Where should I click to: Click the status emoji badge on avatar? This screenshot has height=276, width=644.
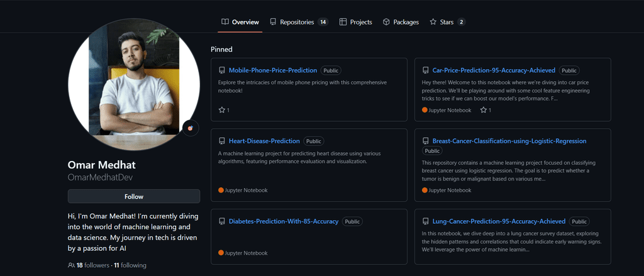click(x=190, y=128)
